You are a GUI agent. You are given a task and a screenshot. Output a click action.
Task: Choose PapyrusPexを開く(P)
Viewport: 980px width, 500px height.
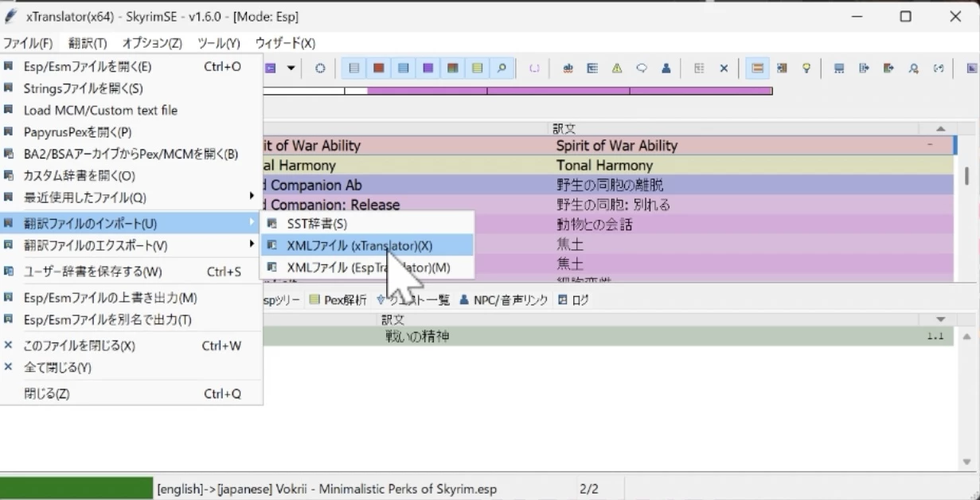pyautogui.click(x=131, y=131)
